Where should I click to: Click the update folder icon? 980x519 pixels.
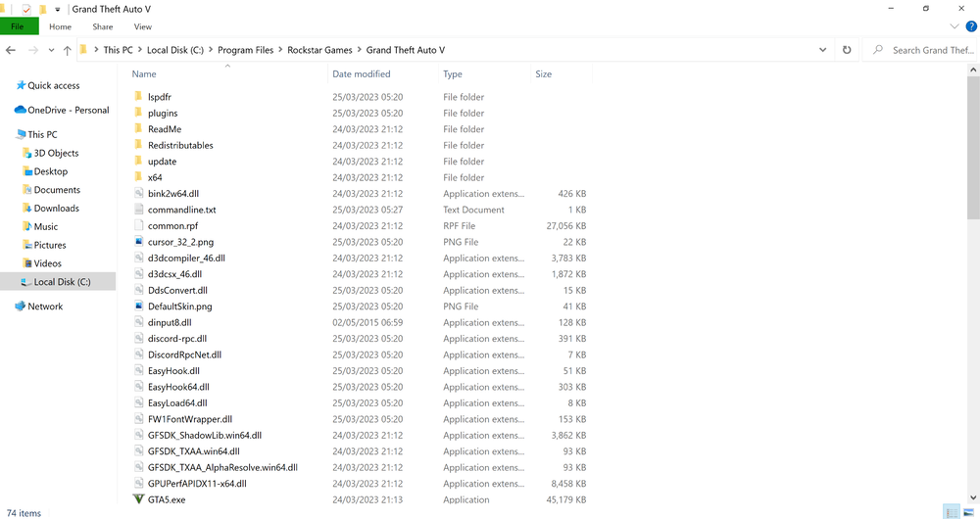point(139,162)
